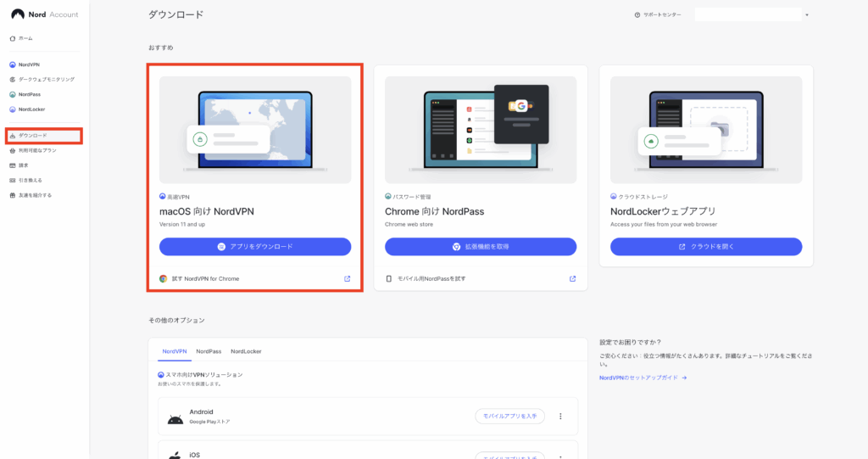Click the dark web monitoring icon
868x459 pixels.
coord(12,79)
